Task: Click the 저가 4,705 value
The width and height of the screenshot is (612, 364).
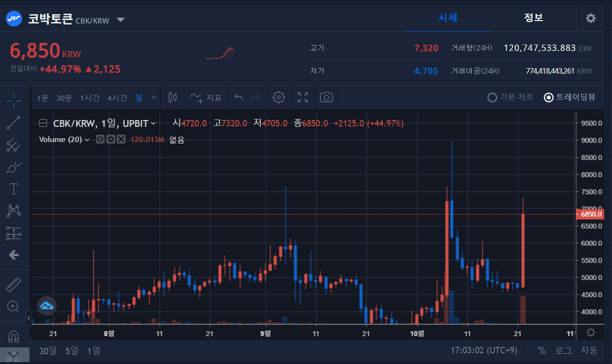Action: click(x=426, y=71)
